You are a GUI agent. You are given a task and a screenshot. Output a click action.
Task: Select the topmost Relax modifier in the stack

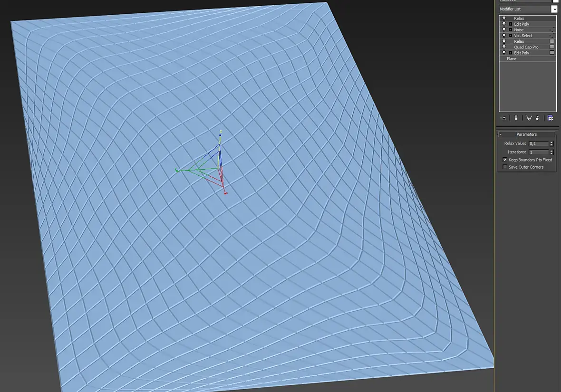click(x=519, y=18)
